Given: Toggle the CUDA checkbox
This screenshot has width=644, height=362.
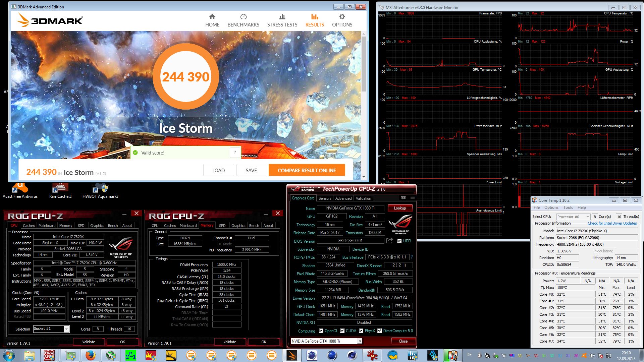Looking at the screenshot, I should tap(342, 331).
